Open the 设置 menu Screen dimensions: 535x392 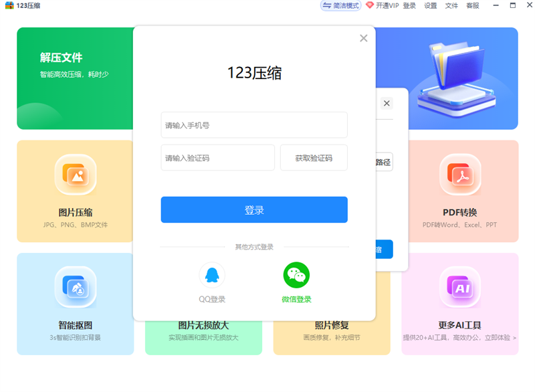click(431, 5)
